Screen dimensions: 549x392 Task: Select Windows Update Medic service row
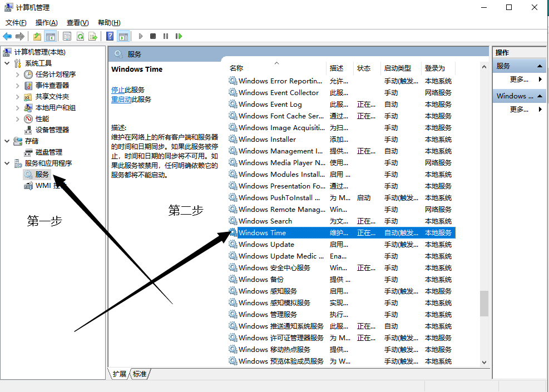(x=342, y=256)
